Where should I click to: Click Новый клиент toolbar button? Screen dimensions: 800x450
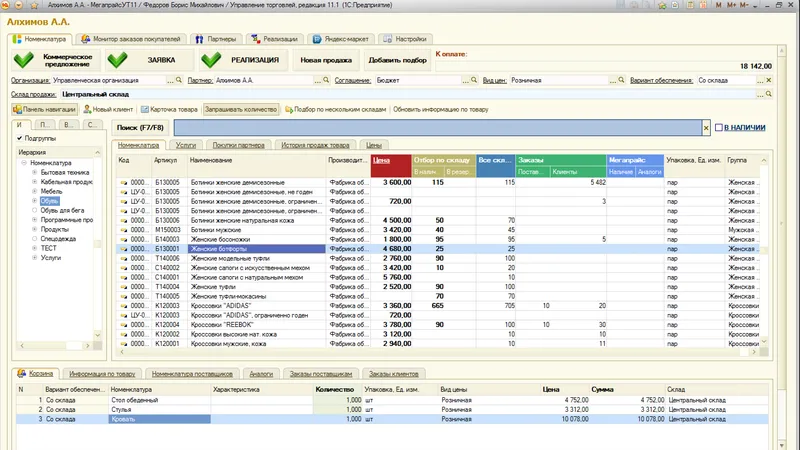108,109
